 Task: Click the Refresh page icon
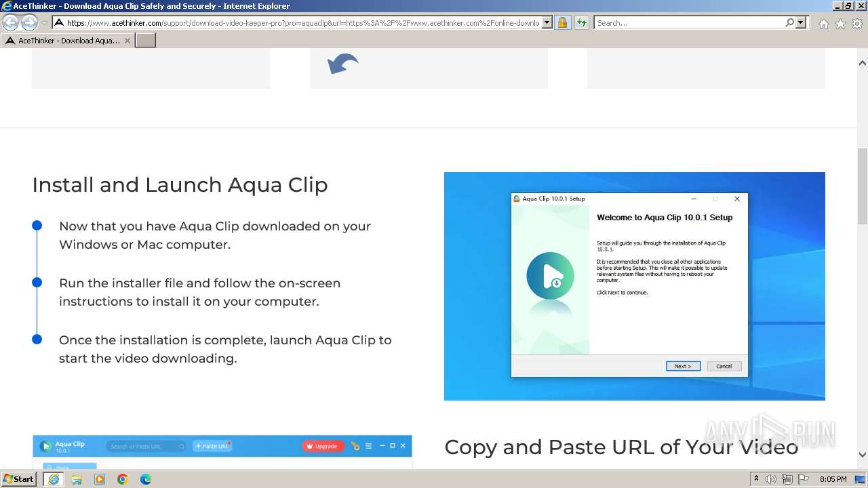pos(581,23)
